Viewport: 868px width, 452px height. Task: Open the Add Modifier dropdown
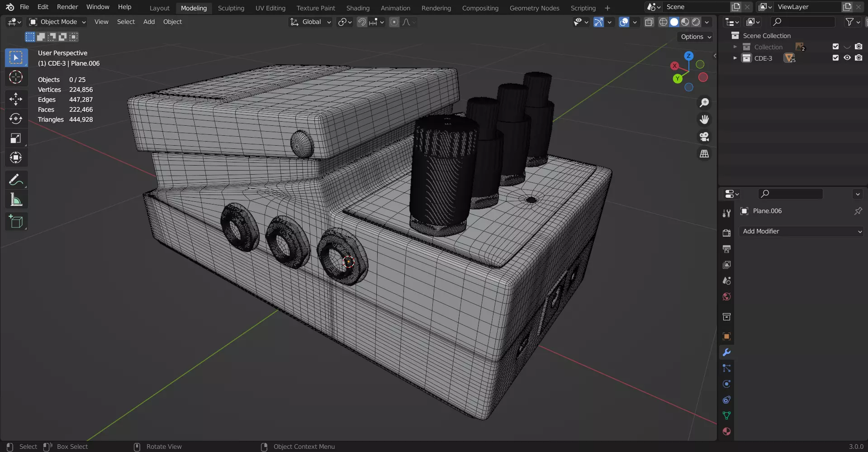(x=801, y=231)
